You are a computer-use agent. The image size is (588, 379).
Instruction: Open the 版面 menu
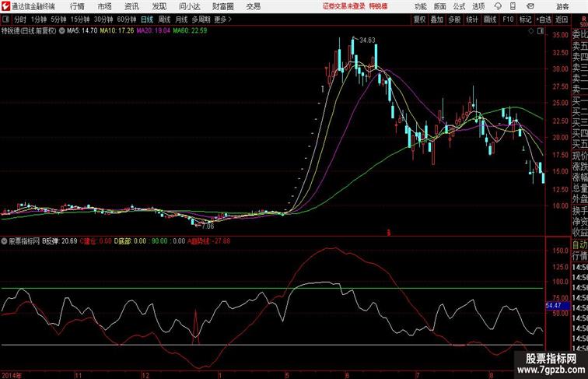click(440, 6)
